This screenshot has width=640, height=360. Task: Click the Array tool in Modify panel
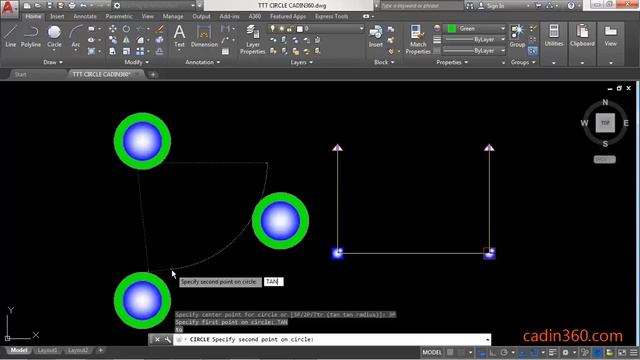[140, 51]
